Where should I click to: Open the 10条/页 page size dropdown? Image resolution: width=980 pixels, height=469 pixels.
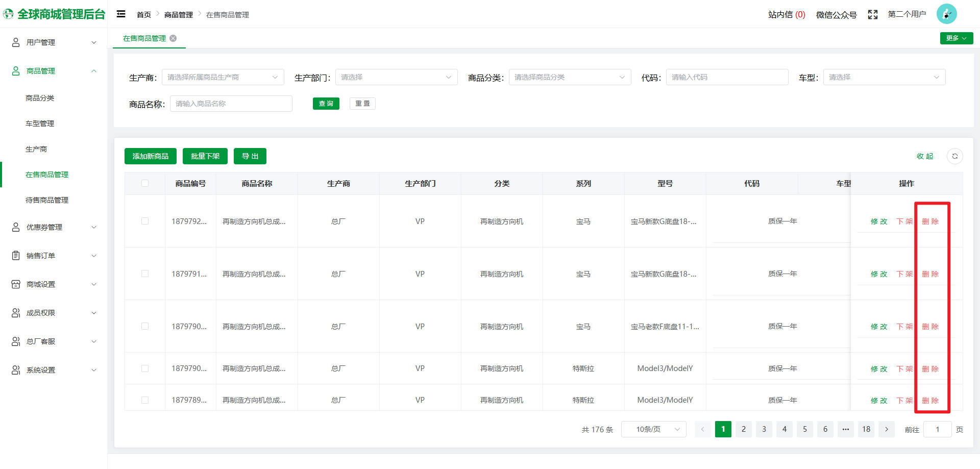[x=653, y=429]
